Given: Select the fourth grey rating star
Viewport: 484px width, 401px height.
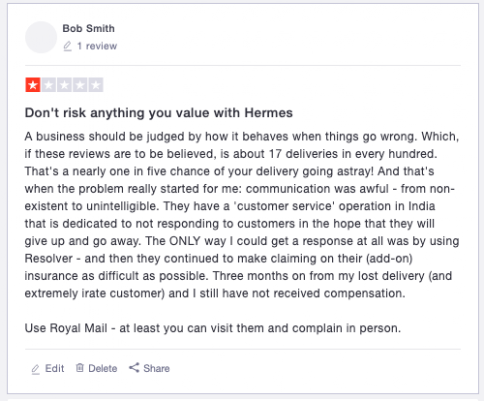Looking at the screenshot, I should [x=80, y=85].
